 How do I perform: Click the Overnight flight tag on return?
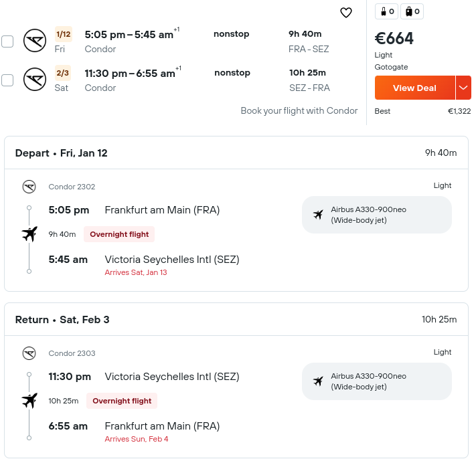click(x=122, y=401)
